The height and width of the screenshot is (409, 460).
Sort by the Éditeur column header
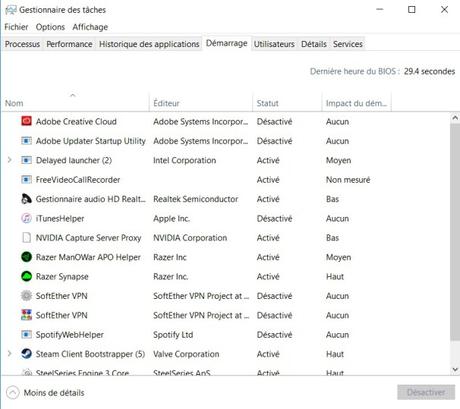coord(201,103)
